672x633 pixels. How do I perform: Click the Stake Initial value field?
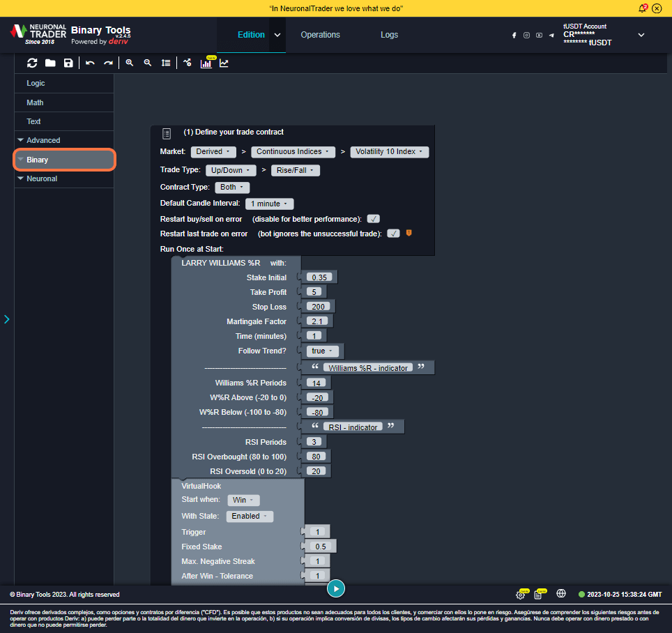click(x=319, y=277)
